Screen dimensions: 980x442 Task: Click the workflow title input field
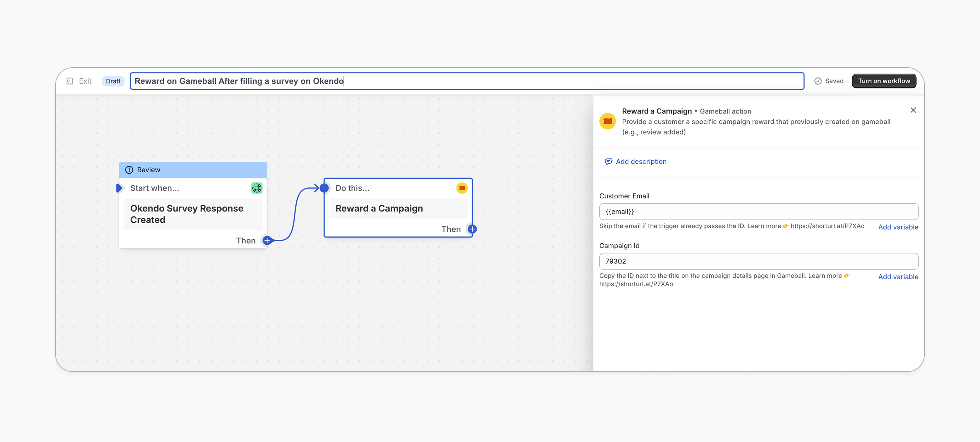pyautogui.click(x=456, y=81)
